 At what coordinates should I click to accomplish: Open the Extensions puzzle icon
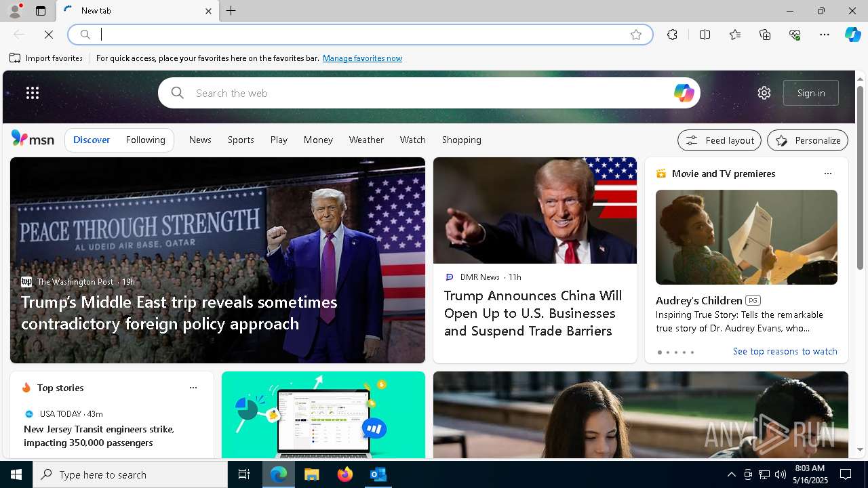click(x=672, y=35)
